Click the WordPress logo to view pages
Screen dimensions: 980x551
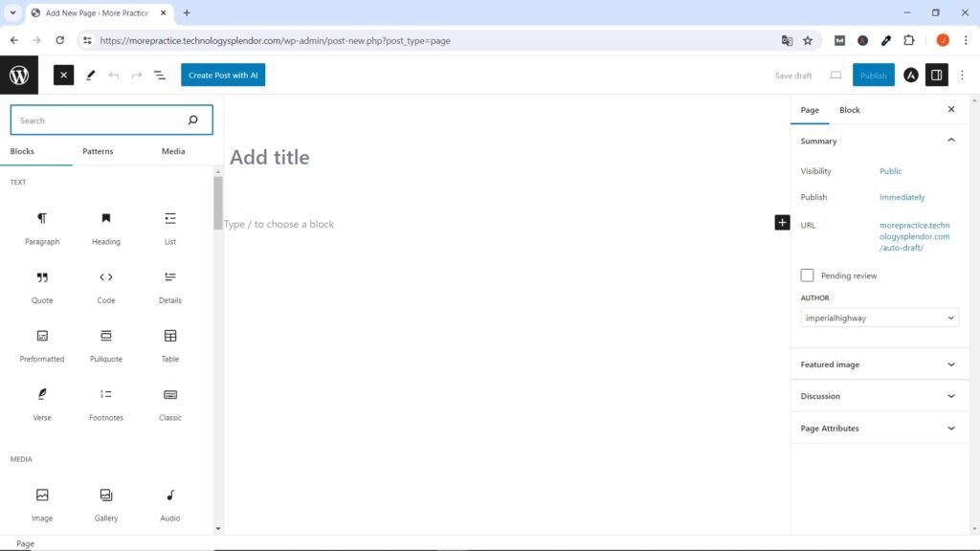coord(19,76)
